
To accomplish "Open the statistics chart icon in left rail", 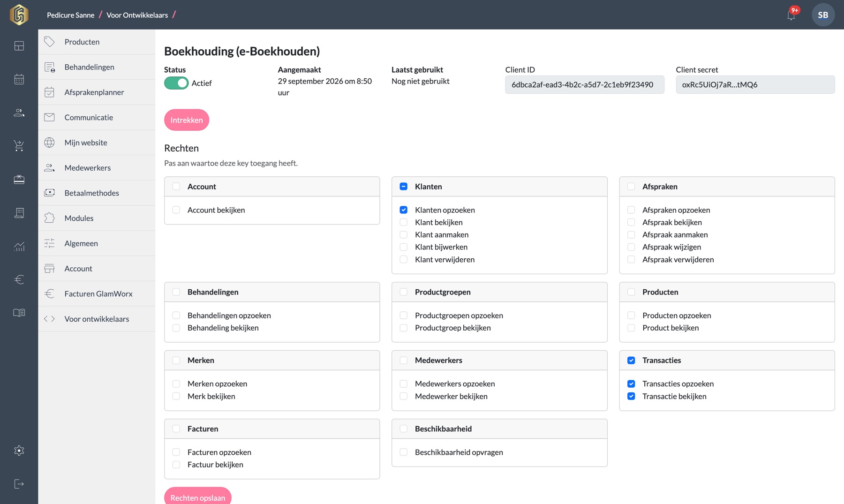I will click(19, 246).
